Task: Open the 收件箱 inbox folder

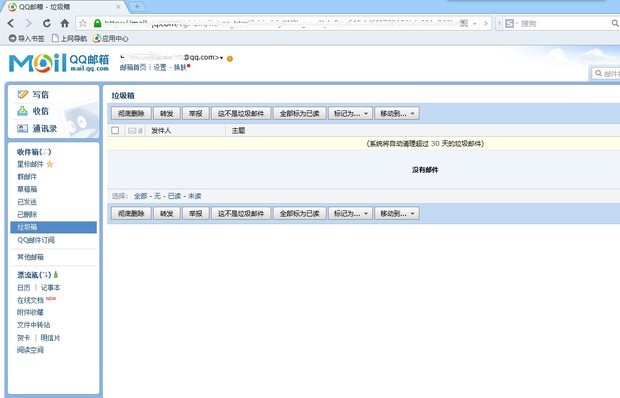Action: (34, 152)
